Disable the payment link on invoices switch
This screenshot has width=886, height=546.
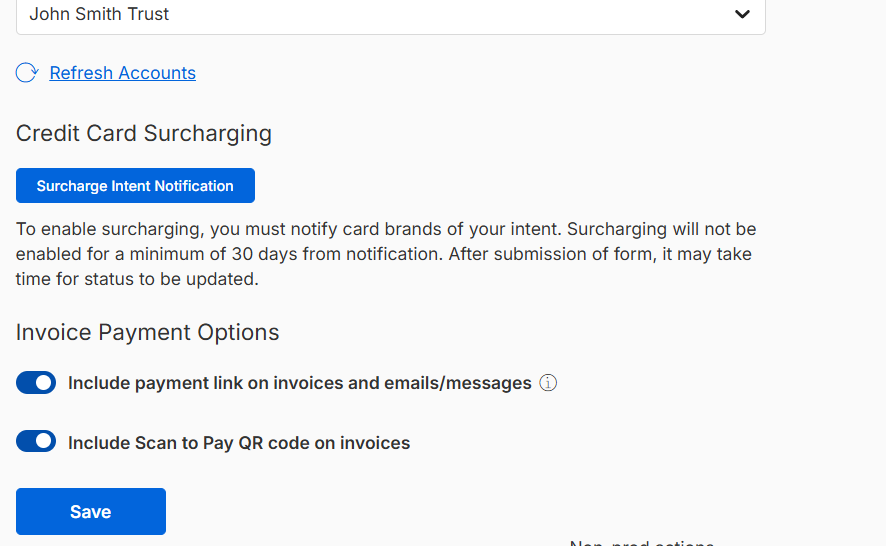(x=36, y=383)
